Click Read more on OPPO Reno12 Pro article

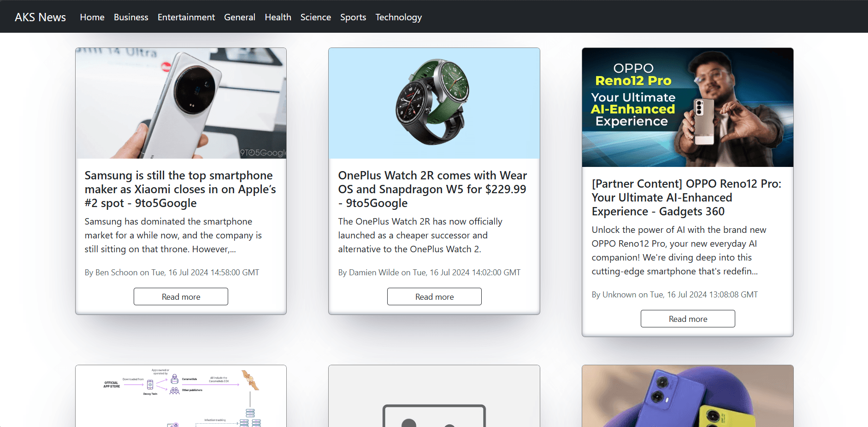pos(688,319)
